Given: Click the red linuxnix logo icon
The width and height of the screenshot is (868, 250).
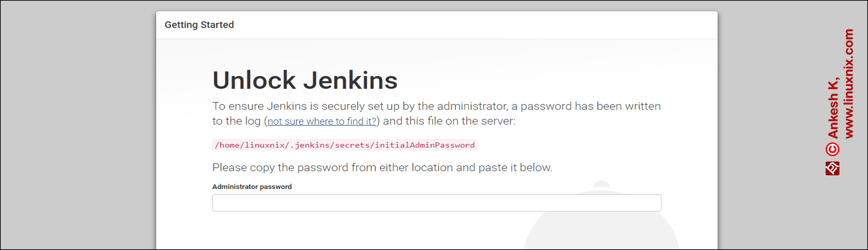Looking at the screenshot, I should tap(832, 168).
